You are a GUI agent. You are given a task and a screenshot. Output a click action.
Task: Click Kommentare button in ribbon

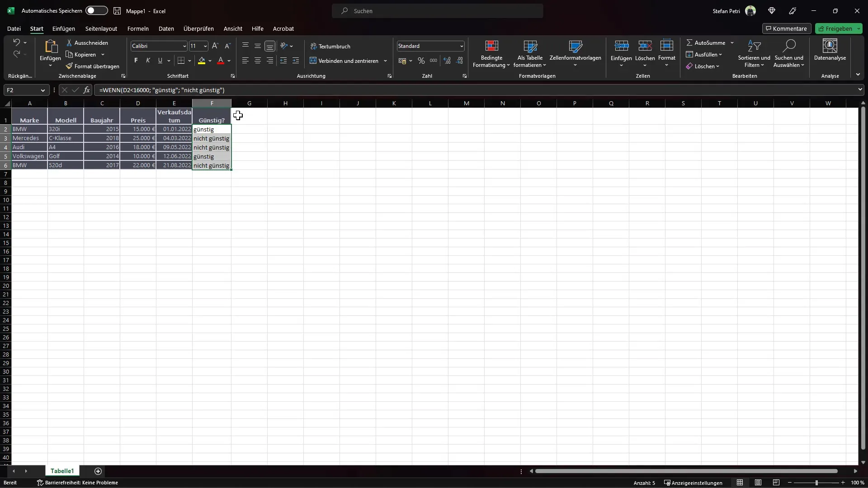786,28
